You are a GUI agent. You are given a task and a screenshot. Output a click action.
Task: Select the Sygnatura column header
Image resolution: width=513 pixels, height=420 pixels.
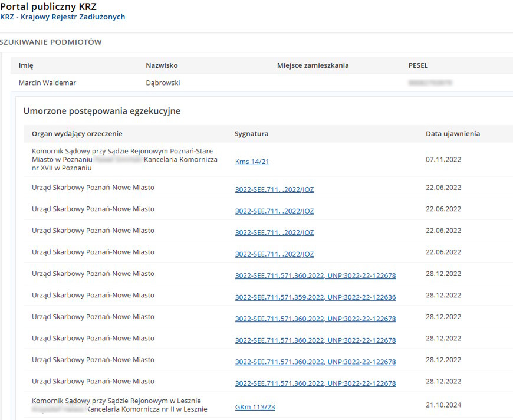(x=251, y=134)
